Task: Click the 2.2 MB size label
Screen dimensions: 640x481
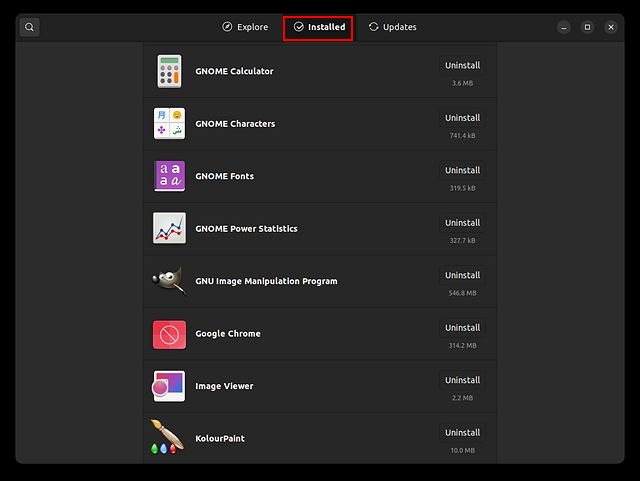Action: [462, 398]
